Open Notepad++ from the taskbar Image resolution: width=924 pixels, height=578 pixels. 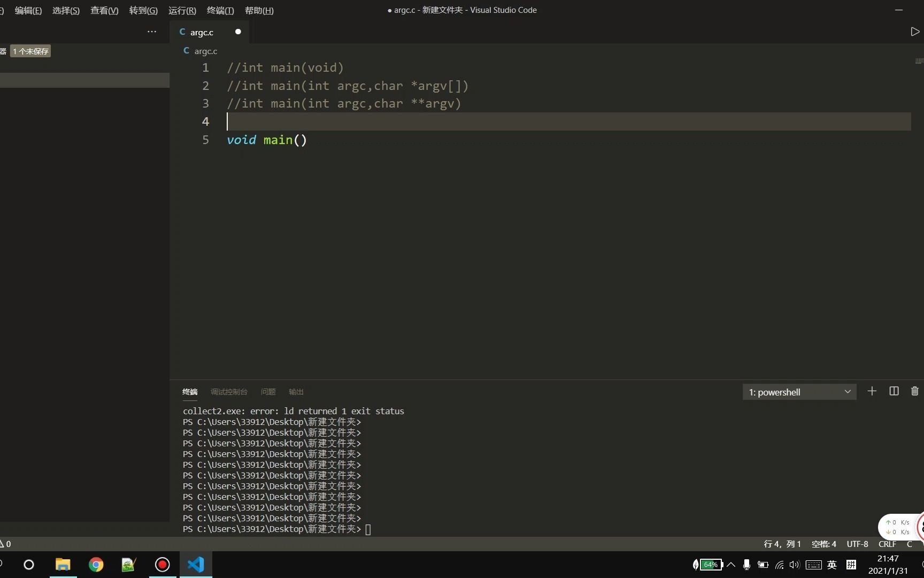(129, 565)
